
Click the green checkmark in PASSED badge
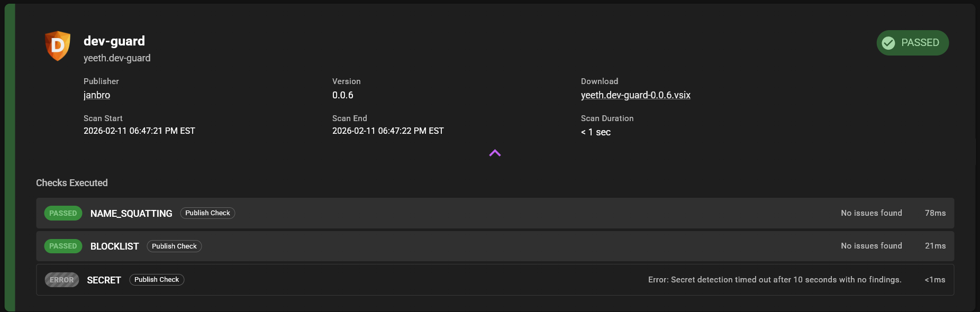pyautogui.click(x=888, y=43)
